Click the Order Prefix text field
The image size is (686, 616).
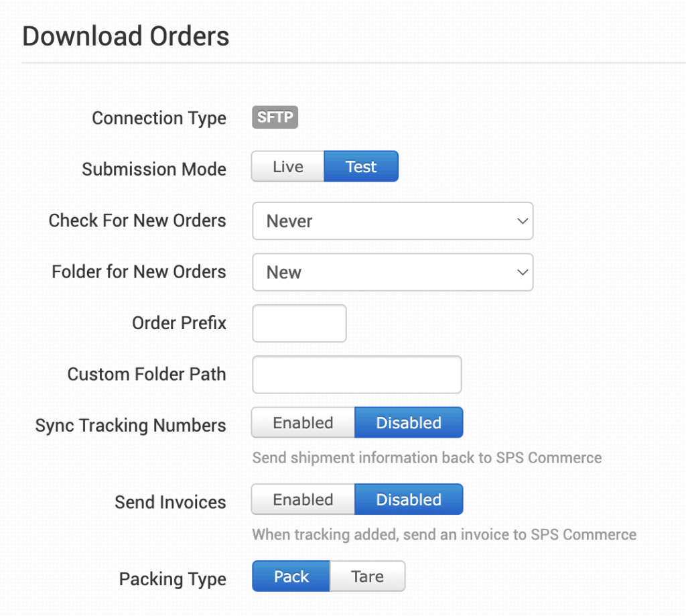pyautogui.click(x=299, y=324)
